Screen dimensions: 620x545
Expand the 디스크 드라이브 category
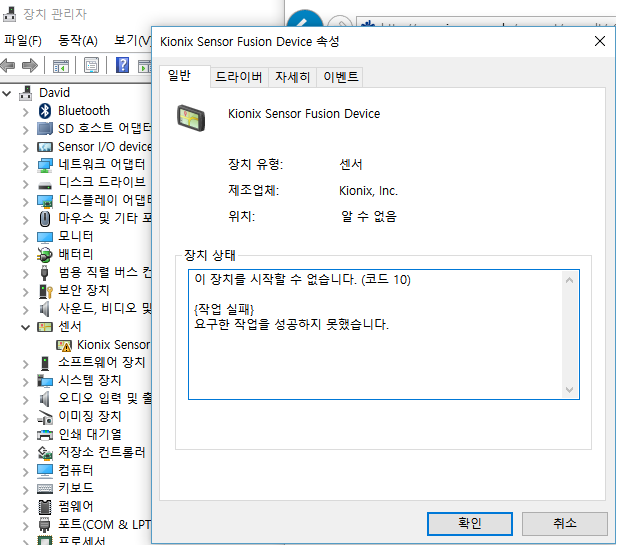pos(26,184)
